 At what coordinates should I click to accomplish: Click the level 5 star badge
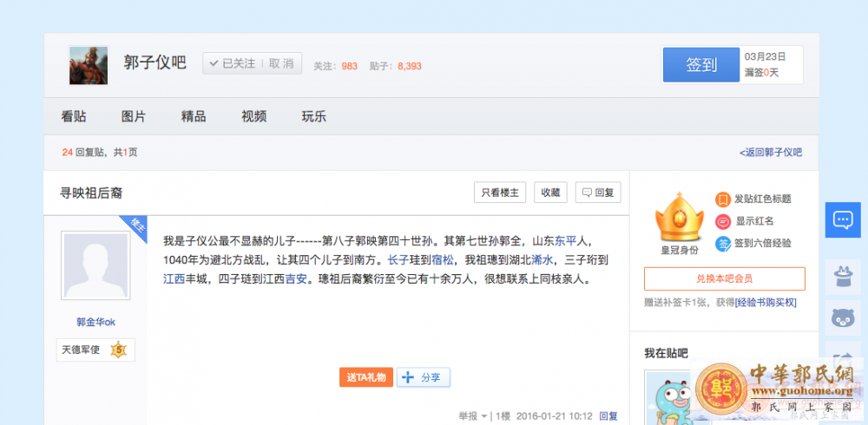coord(119,350)
